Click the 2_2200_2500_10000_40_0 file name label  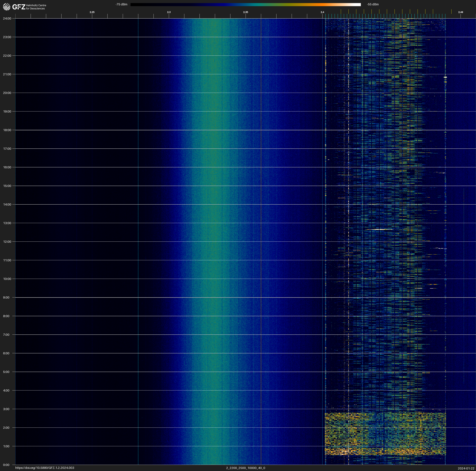pyautogui.click(x=245, y=468)
